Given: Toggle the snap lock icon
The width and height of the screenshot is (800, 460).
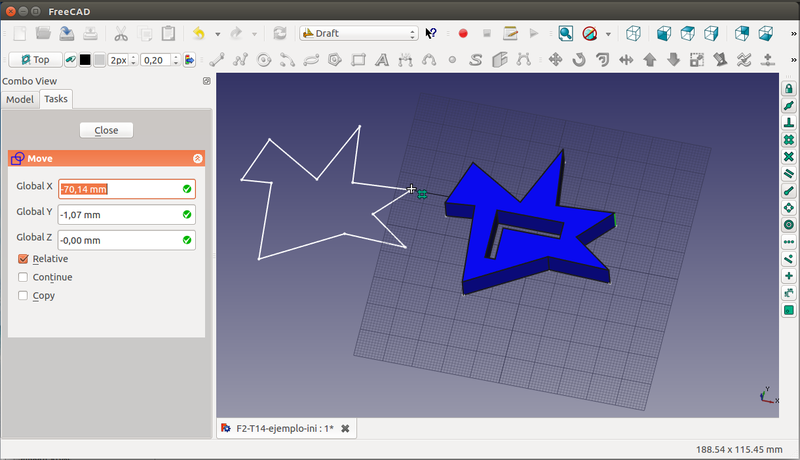Looking at the screenshot, I should [788, 88].
